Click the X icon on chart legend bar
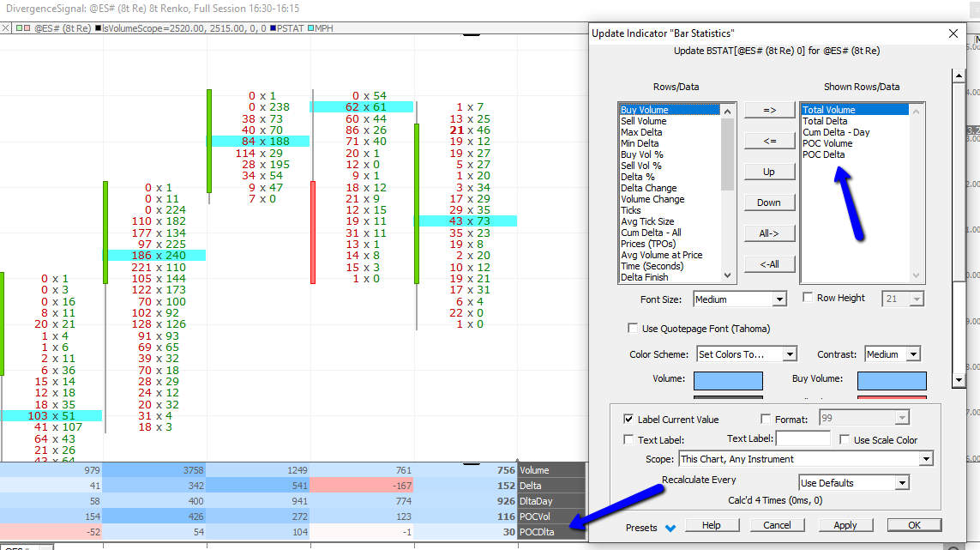 (x=7, y=28)
